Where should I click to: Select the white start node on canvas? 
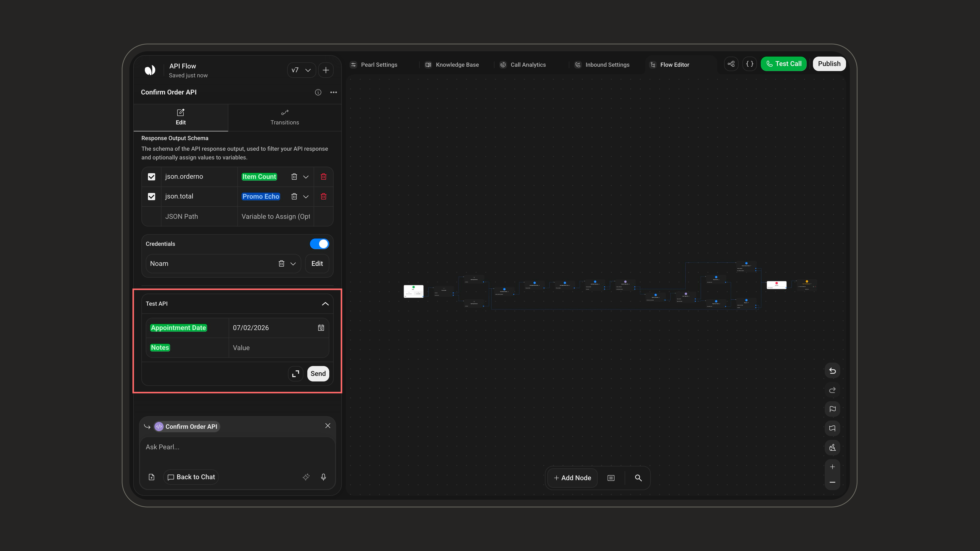tap(413, 291)
